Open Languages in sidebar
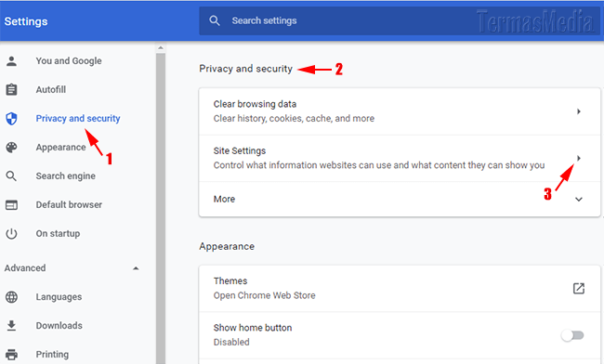 click(59, 297)
